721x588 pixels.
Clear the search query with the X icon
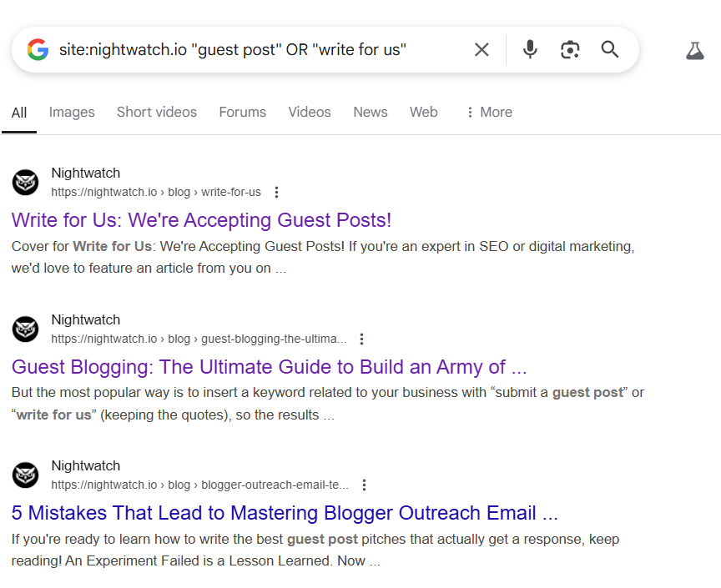click(x=482, y=49)
